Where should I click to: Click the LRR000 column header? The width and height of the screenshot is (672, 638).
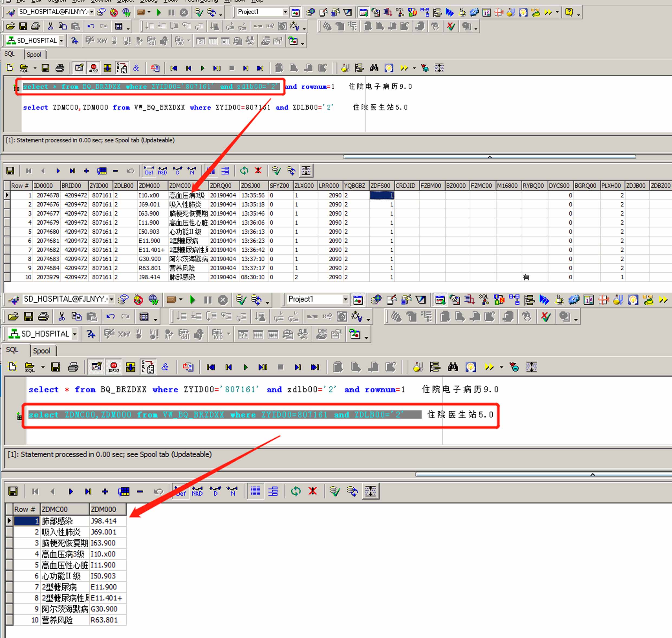[x=329, y=186]
